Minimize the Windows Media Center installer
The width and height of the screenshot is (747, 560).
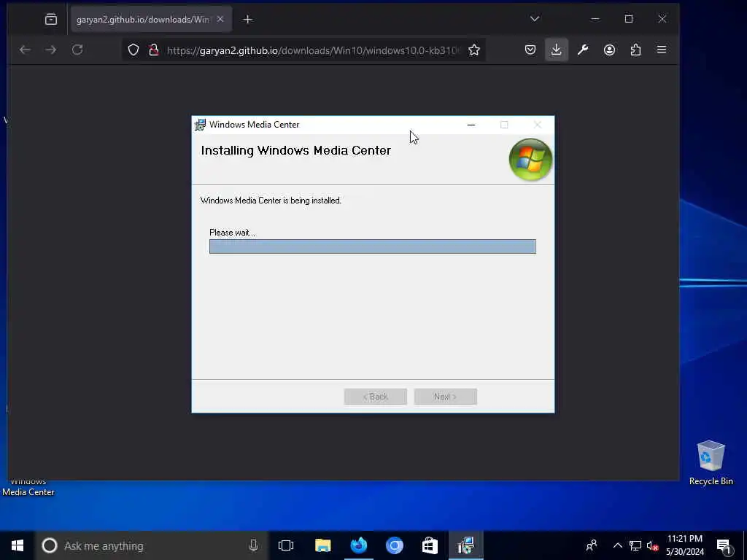471,125
